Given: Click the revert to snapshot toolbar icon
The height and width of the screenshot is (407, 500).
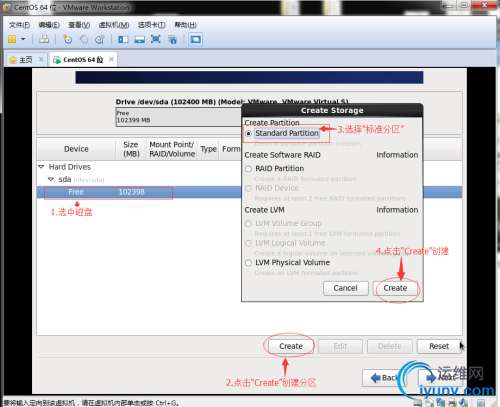Looking at the screenshot, I should tap(84, 39).
